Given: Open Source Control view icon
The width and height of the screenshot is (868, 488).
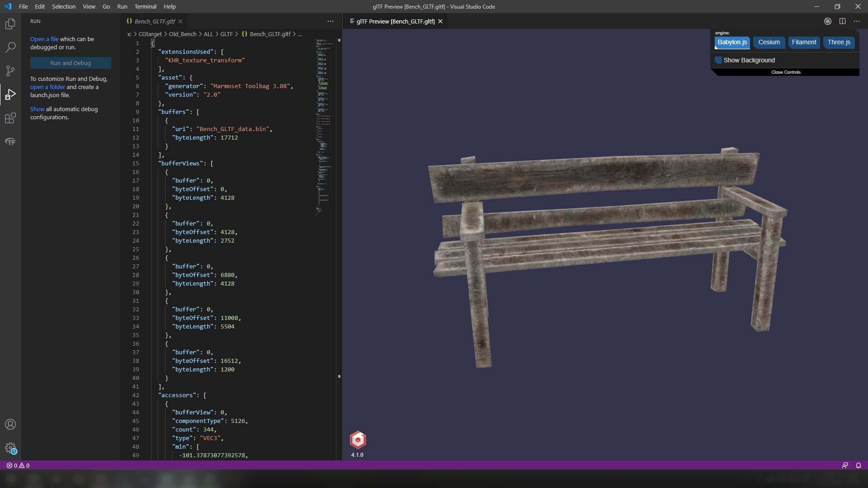Looking at the screenshot, I should (x=10, y=70).
